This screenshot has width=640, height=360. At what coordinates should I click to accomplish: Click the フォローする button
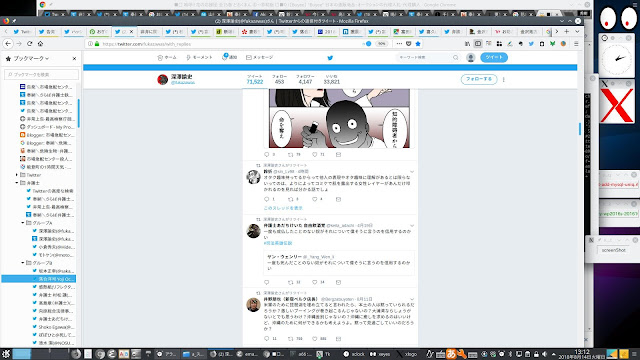[x=479, y=79]
